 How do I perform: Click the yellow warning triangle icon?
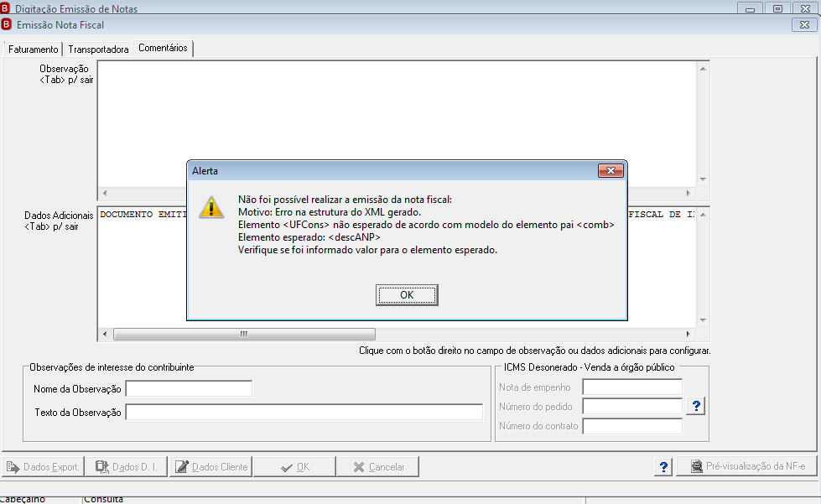click(x=211, y=208)
